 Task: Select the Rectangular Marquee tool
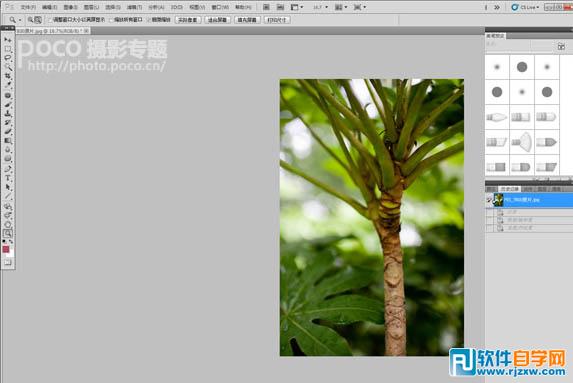tap(8, 49)
